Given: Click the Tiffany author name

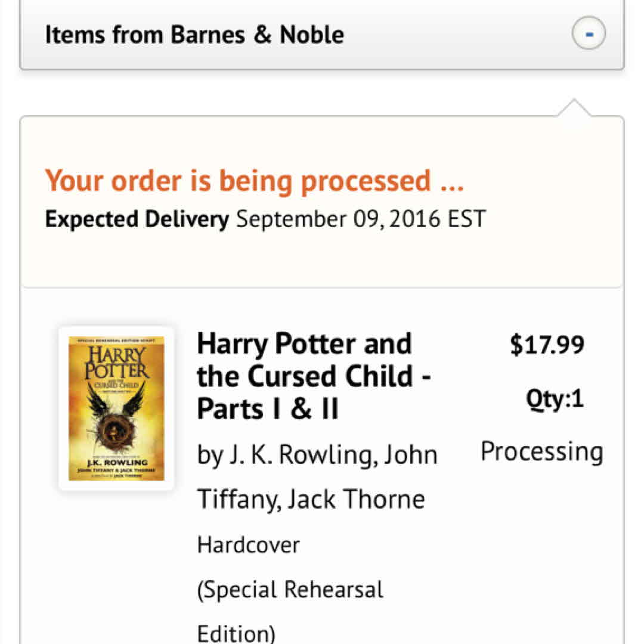Looking at the screenshot, I should (239, 499).
